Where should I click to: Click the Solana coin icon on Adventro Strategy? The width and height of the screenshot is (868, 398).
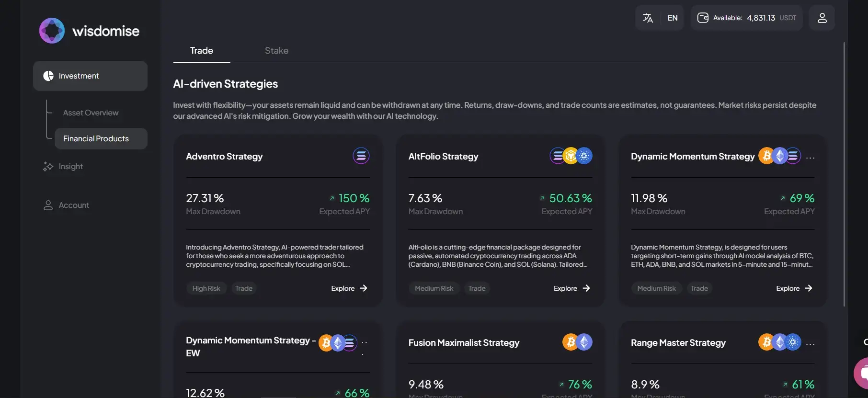click(x=361, y=156)
